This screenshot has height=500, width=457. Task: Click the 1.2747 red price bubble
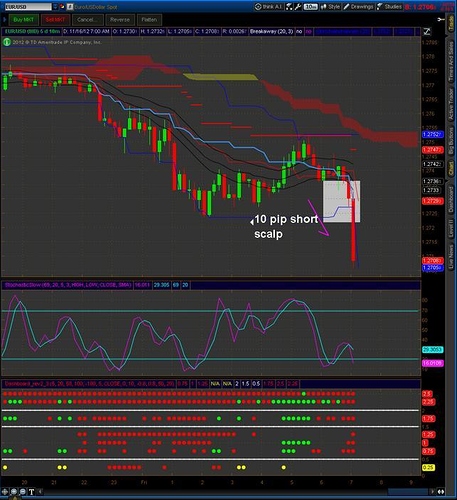pyautogui.click(x=433, y=150)
